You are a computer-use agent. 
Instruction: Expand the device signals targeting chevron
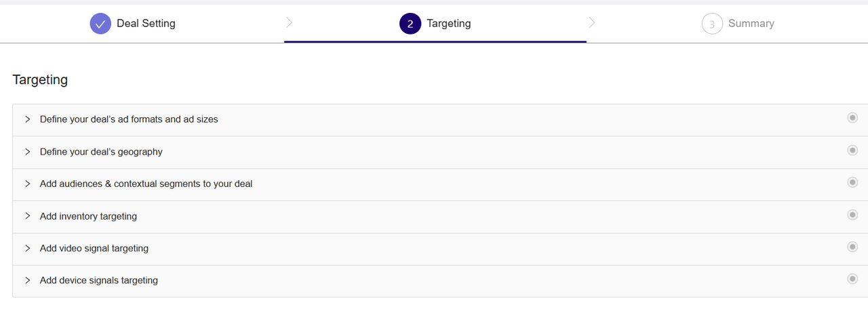(x=28, y=281)
